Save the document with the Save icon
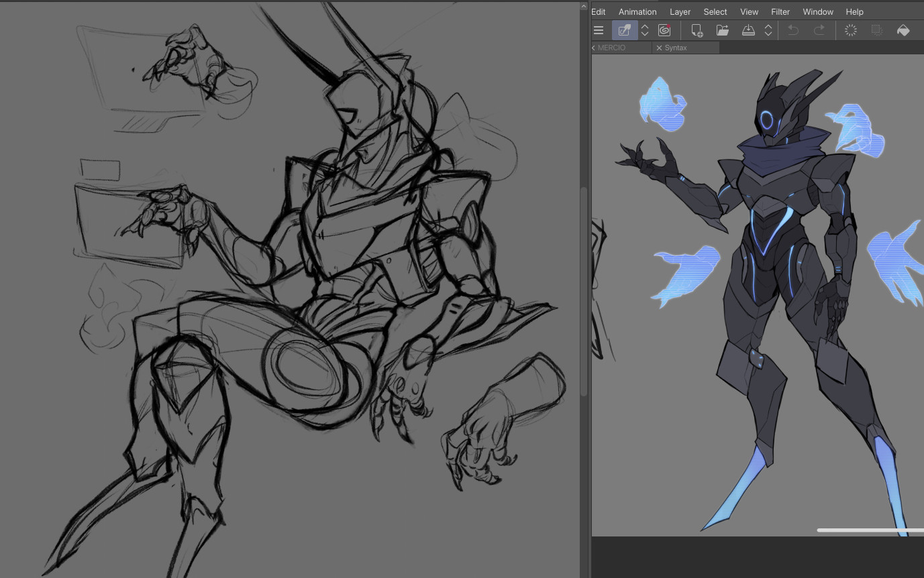Screen dimensions: 924x578 coord(748,30)
